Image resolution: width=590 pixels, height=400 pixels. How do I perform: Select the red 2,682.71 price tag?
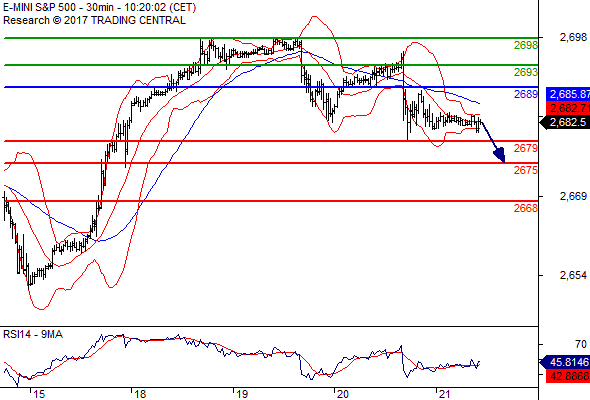point(568,108)
